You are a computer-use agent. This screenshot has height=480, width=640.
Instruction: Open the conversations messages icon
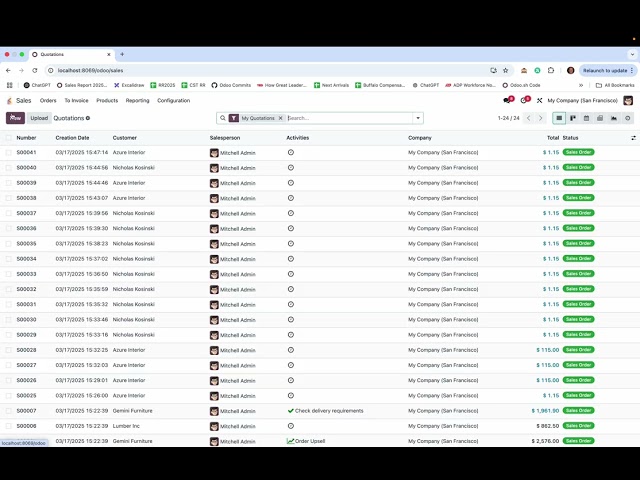[508, 100]
